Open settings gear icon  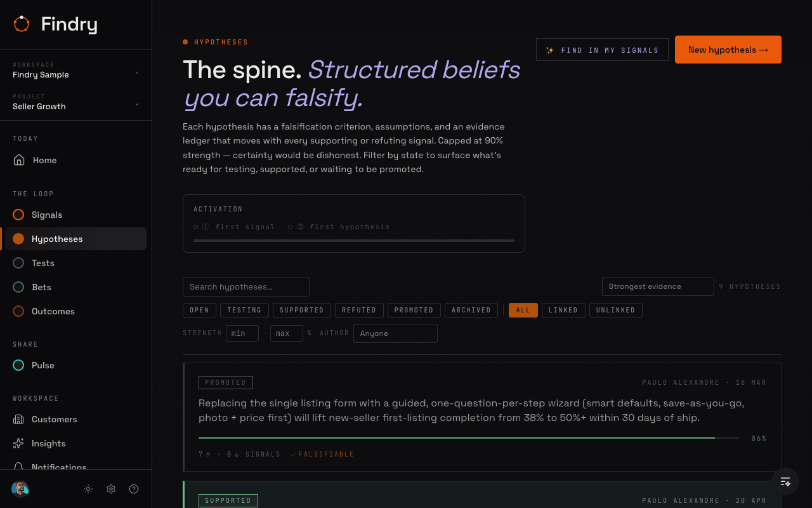pos(111,489)
